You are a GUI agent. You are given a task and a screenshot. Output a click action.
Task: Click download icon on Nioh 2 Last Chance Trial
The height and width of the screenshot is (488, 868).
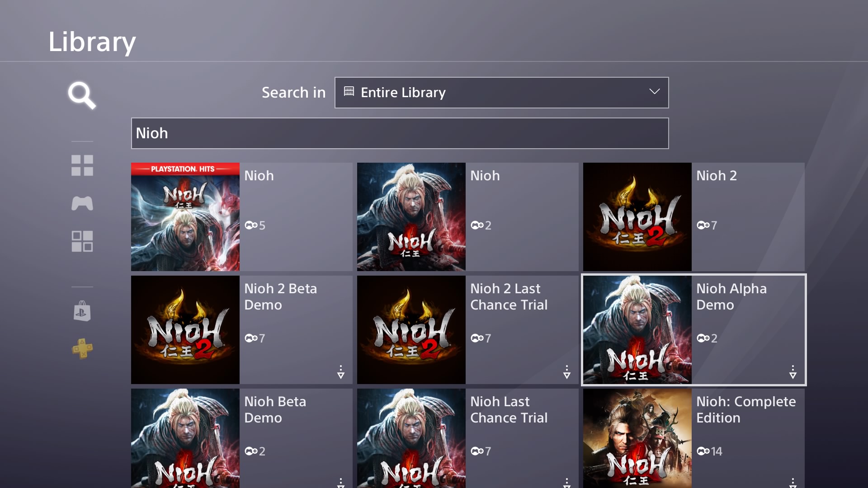[566, 372]
